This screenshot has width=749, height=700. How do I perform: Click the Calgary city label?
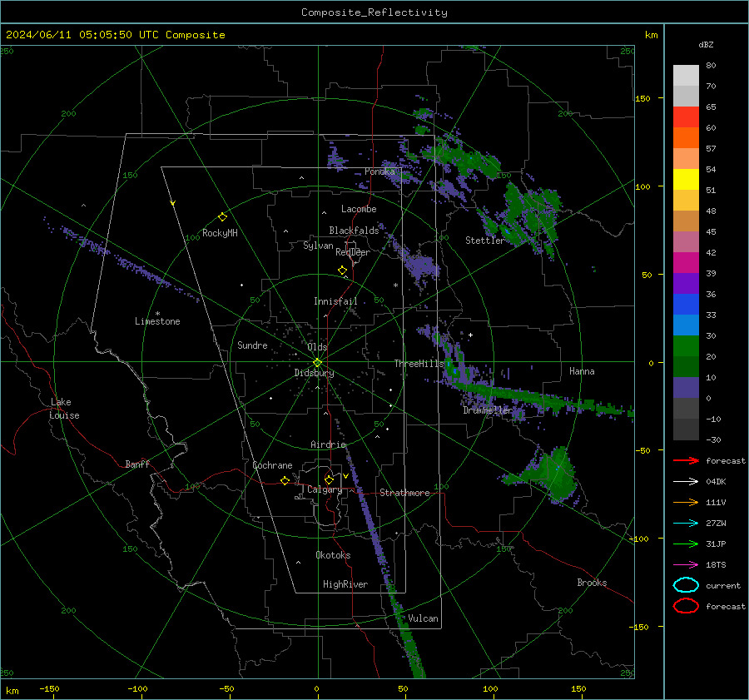click(325, 489)
